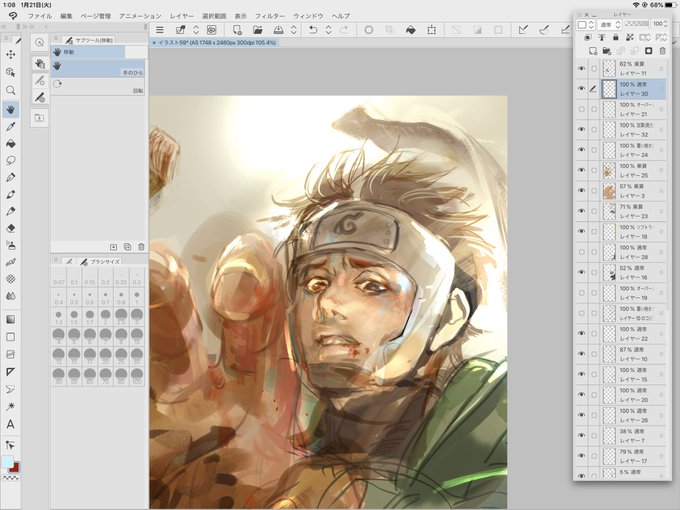Select the Text tool labeled A
This screenshot has width=680, height=510.
pos(10,424)
